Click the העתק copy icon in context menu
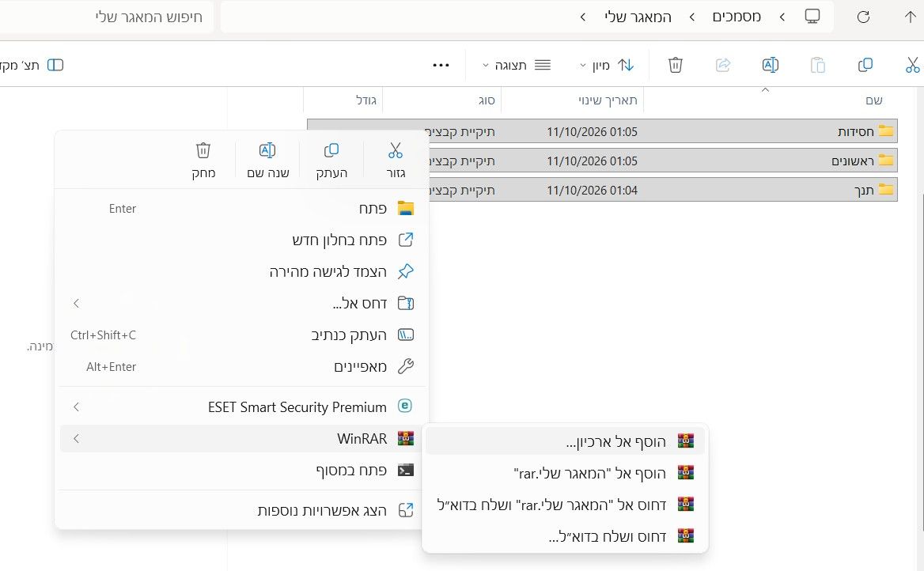The height and width of the screenshot is (571, 924). 331,151
